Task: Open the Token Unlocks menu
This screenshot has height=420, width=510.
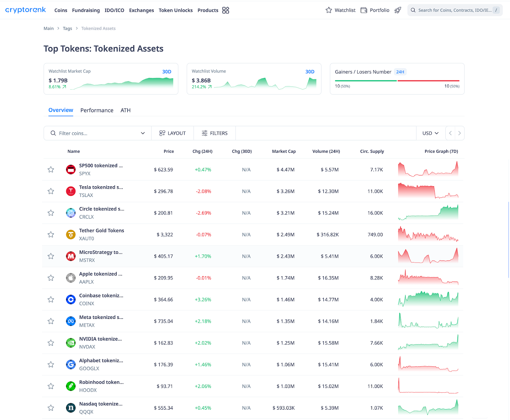Action: point(176,10)
